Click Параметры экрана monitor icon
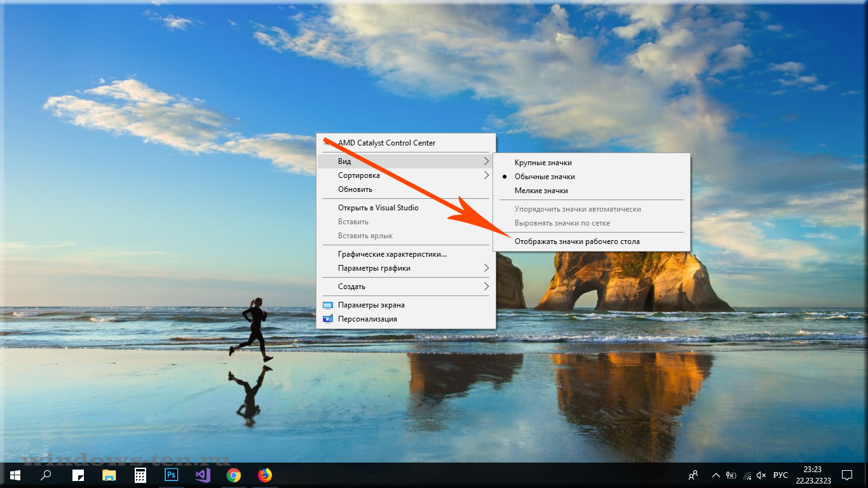This screenshot has height=488, width=868. click(x=328, y=305)
